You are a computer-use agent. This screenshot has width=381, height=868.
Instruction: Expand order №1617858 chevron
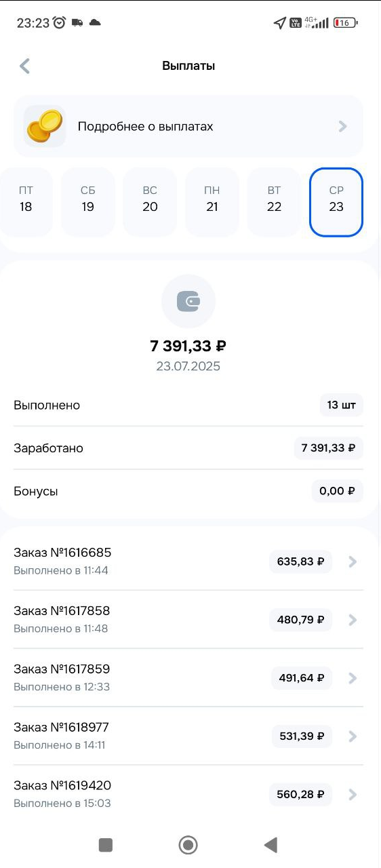(352, 620)
